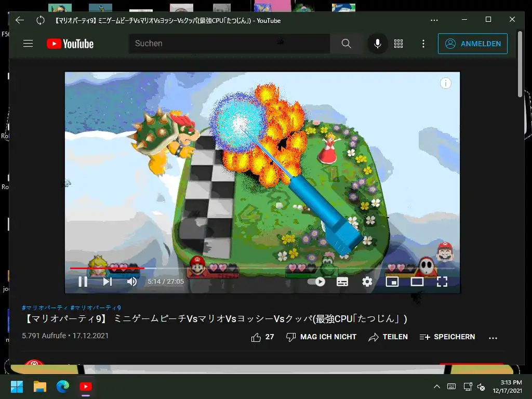Open the player settings gear
Screen dimensions: 532x399
(367, 282)
